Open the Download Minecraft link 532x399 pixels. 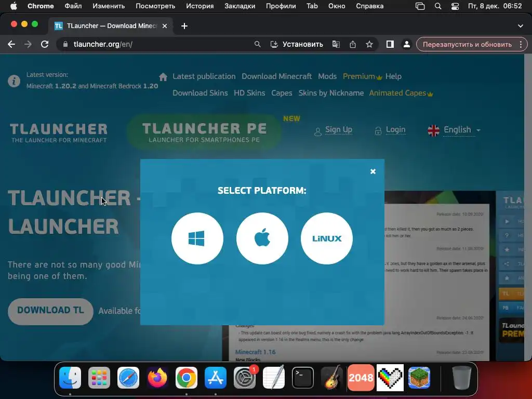[x=276, y=76]
